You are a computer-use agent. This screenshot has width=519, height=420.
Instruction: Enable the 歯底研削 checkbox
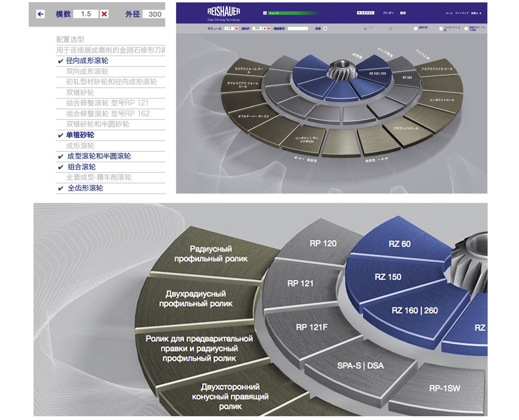pos(416,28)
